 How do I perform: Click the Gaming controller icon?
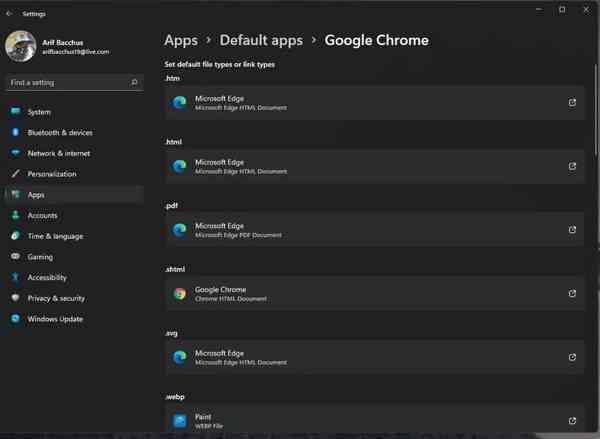tap(15, 256)
